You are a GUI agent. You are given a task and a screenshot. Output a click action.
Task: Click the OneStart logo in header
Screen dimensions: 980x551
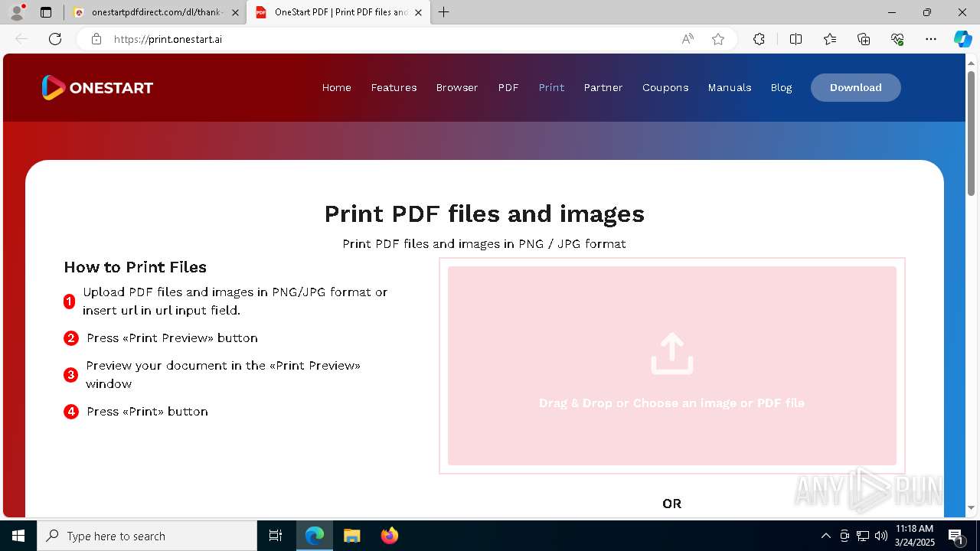click(x=97, y=87)
